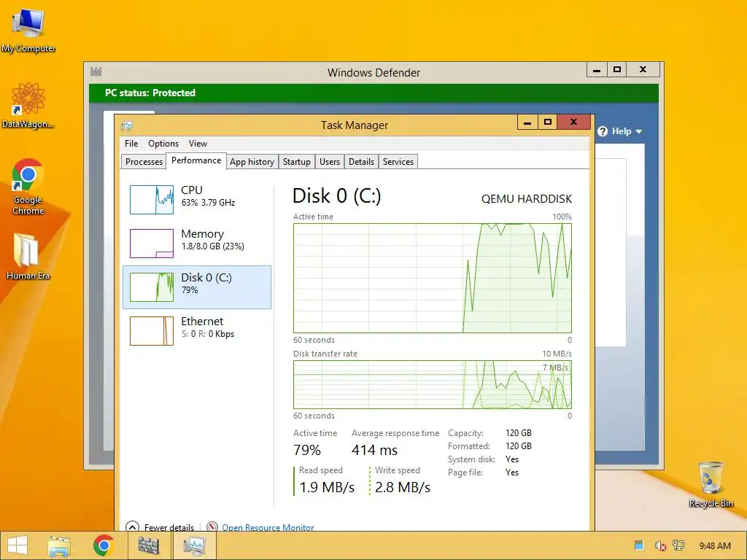Click the Disk active time graph
747x560 pixels.
coord(432,278)
